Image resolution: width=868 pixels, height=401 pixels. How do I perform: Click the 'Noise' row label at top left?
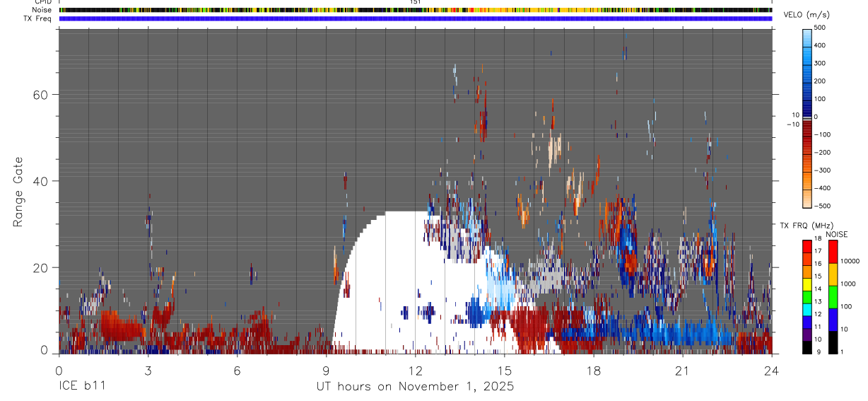pyautogui.click(x=42, y=11)
